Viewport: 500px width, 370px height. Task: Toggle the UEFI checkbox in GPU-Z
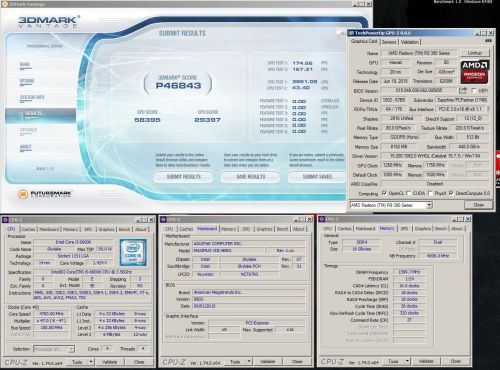(x=474, y=91)
